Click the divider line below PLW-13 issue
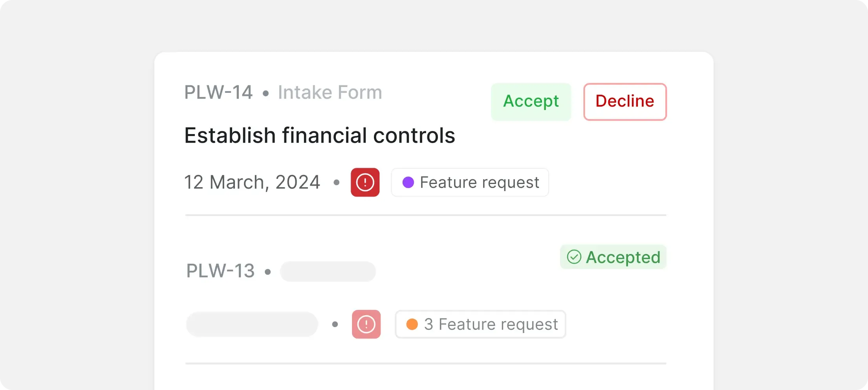 pyautogui.click(x=426, y=363)
